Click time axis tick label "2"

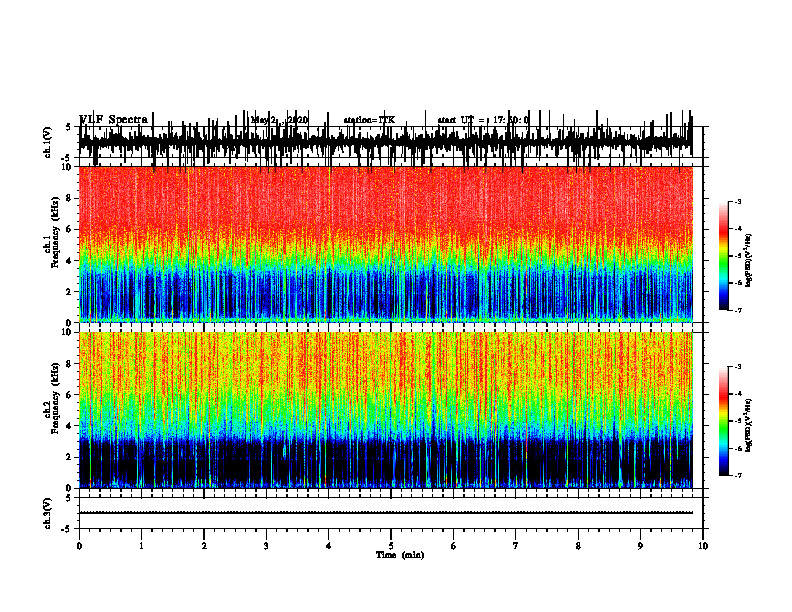point(204,546)
